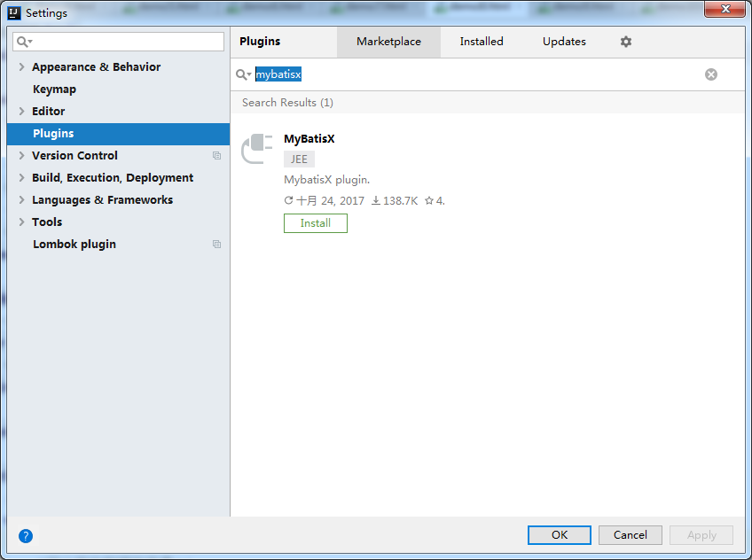Expand Build, Execution, Deployment node
Image resolution: width=752 pixels, height=560 pixels.
(21, 178)
